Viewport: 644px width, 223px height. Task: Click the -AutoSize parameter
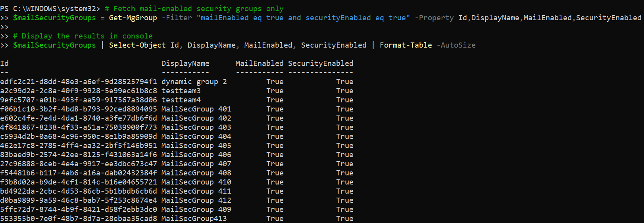[x=456, y=45]
